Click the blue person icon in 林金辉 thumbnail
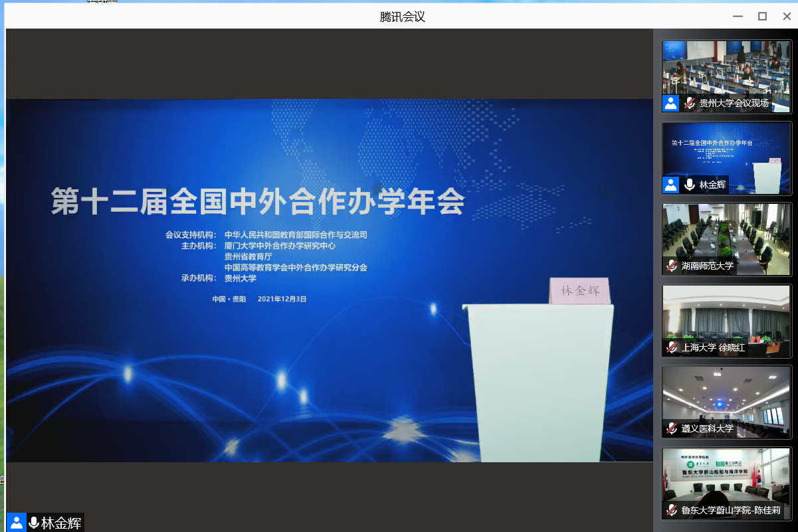Image resolution: width=798 pixels, height=532 pixels. tap(671, 185)
